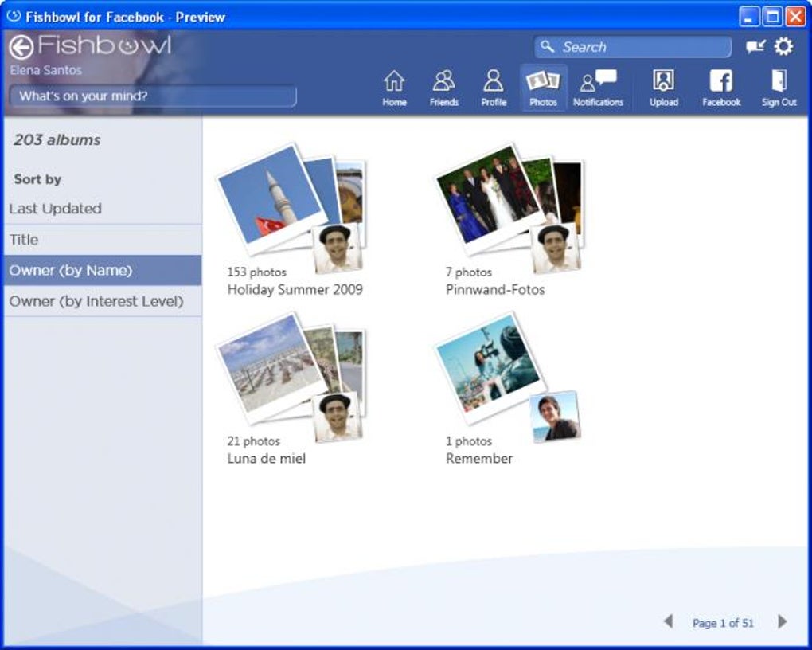Image resolution: width=812 pixels, height=650 pixels.
Task: Click the 1 photos count label
Action: click(x=469, y=441)
